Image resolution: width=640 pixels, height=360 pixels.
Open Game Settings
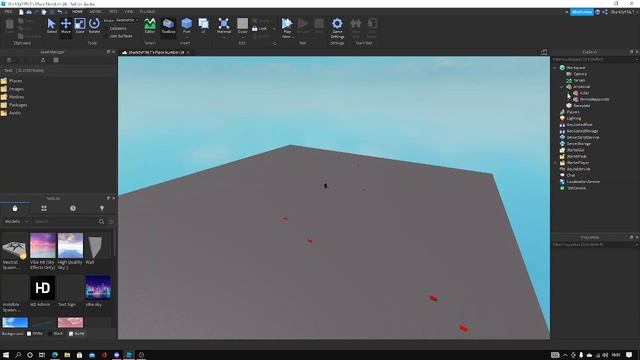(x=337, y=28)
